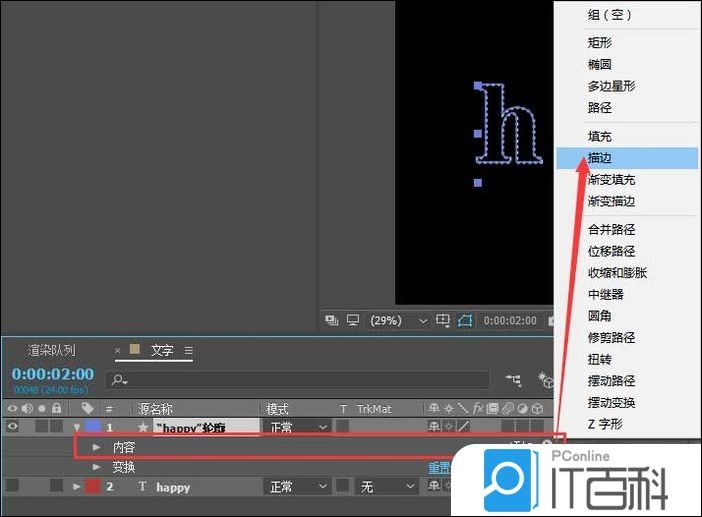
Task: Hide the "happy"轮廓 layer with eye toggle
Action: point(12,427)
